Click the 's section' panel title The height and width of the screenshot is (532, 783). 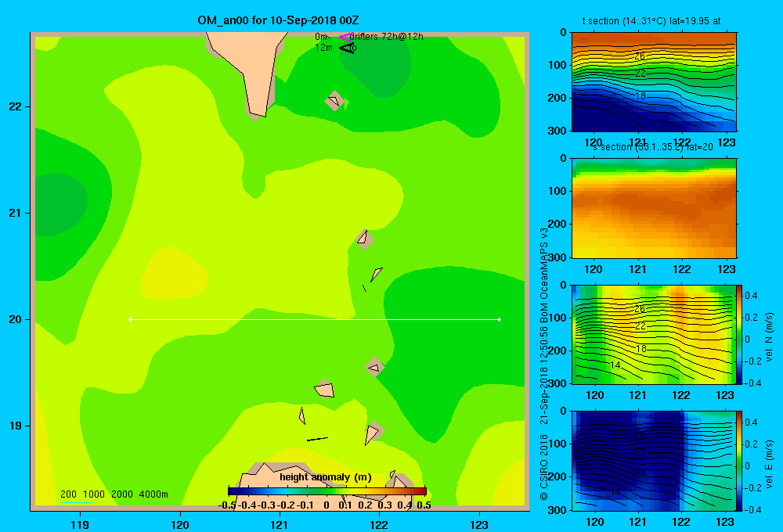click(x=652, y=147)
